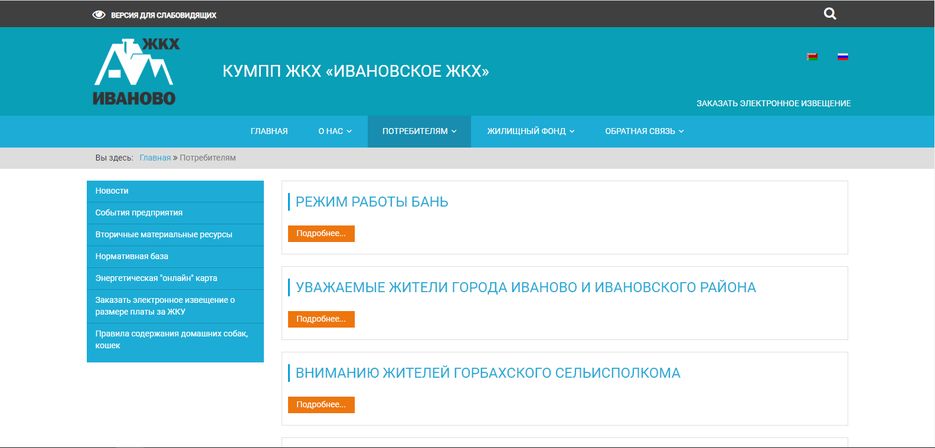Switch language with the Belarusian flag

tap(812, 57)
